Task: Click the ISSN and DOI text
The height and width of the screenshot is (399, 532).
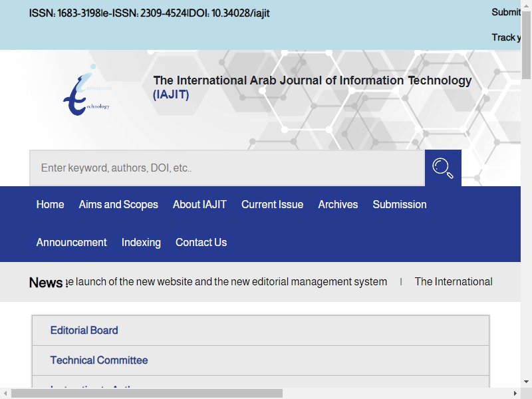Action: (x=149, y=13)
